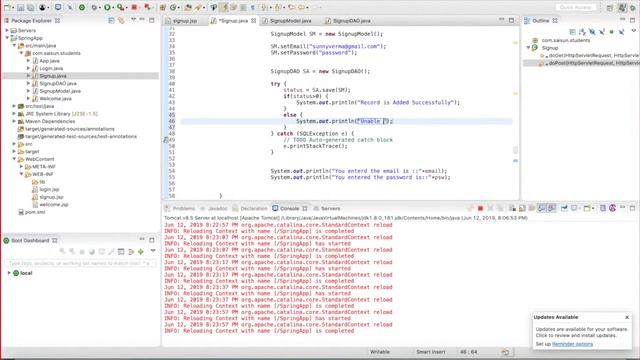Select login.jsp under WEB-INF

[x=49, y=189]
